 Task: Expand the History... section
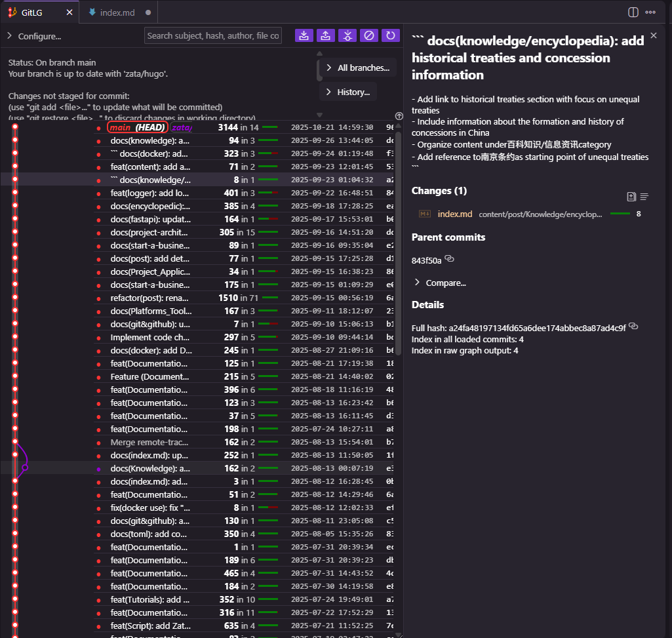click(x=348, y=92)
